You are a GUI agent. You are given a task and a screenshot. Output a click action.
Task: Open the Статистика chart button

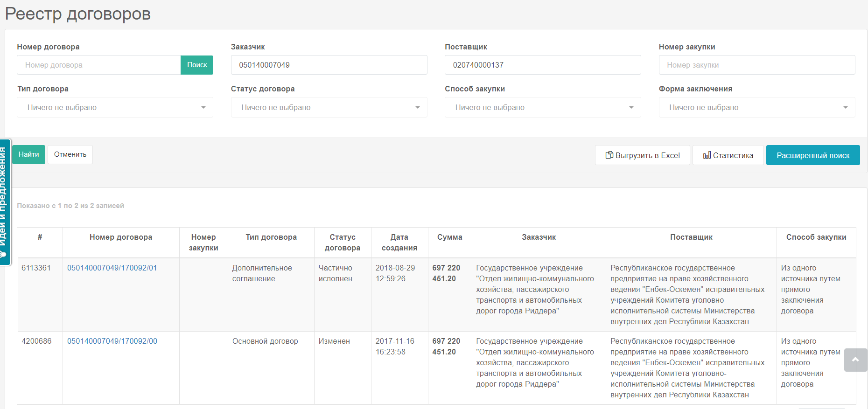(728, 155)
